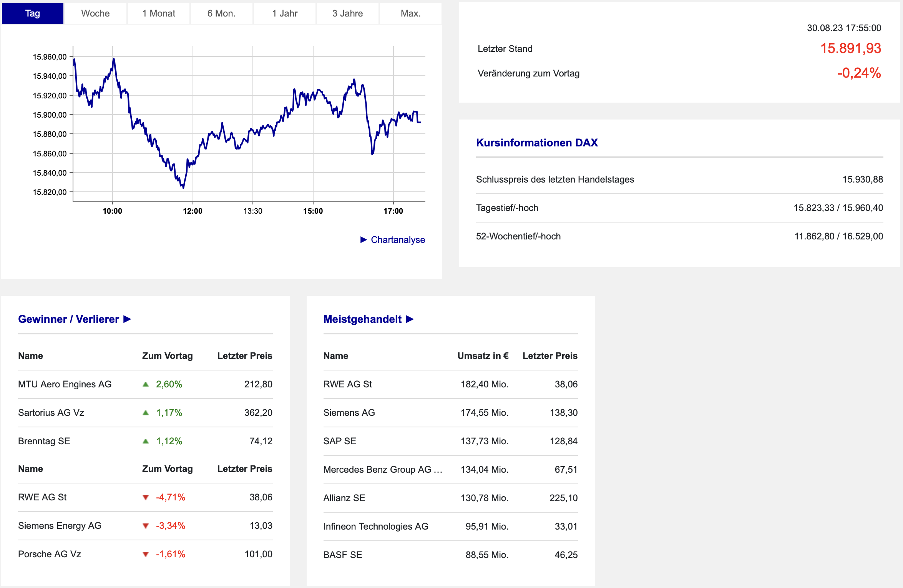Open the Meistgehandelt heading link
Screen dimensions: 903x588
tap(362, 319)
